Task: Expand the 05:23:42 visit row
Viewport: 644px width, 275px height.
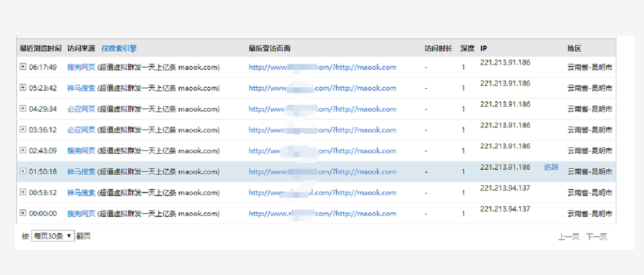Action: pos(22,88)
